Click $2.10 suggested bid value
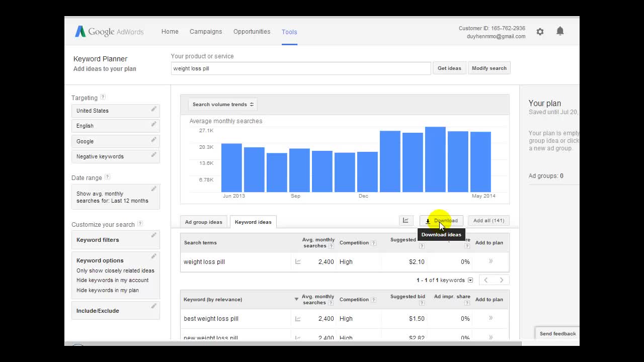644x362 pixels. point(417,261)
